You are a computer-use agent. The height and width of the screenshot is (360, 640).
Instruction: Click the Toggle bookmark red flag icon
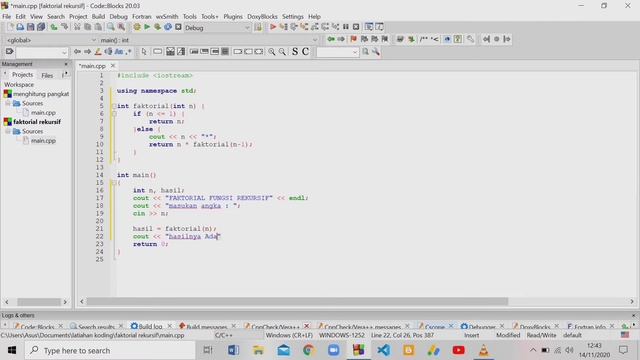click(x=353, y=39)
